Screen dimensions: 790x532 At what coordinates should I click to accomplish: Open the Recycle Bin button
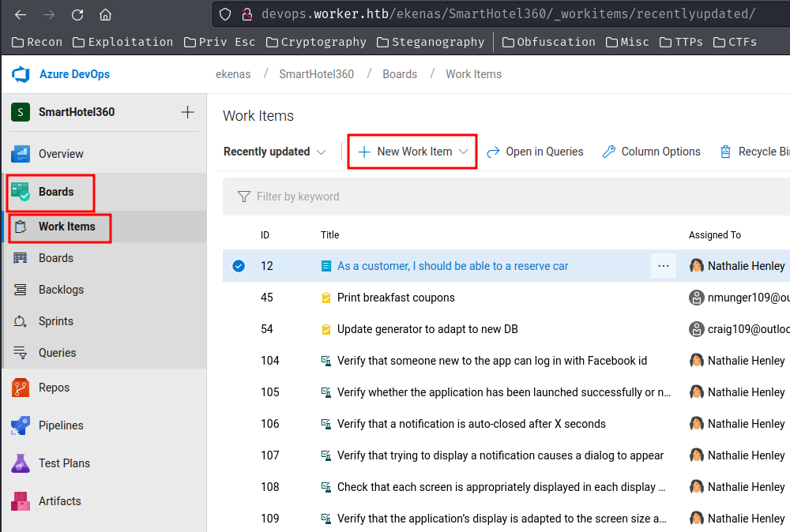coord(754,152)
